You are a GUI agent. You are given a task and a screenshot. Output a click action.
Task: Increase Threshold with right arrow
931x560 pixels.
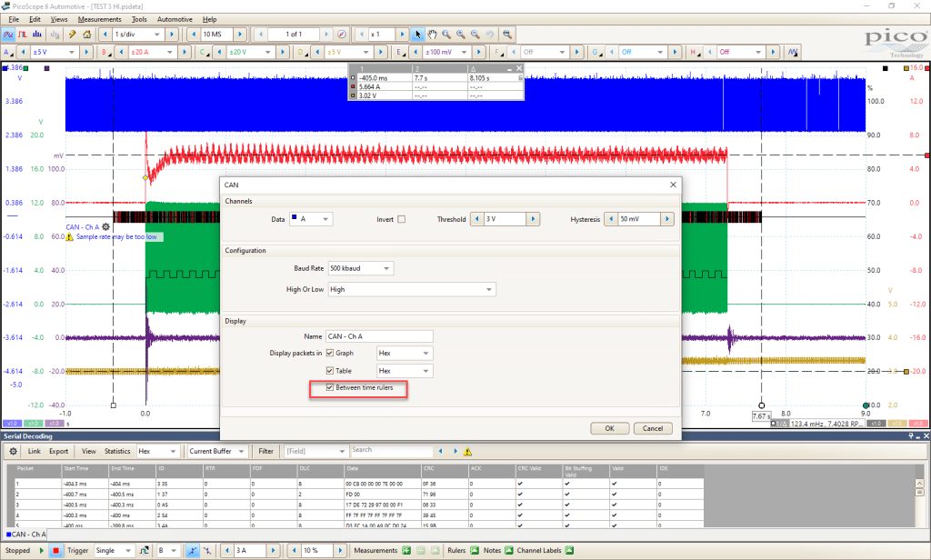tap(533, 219)
